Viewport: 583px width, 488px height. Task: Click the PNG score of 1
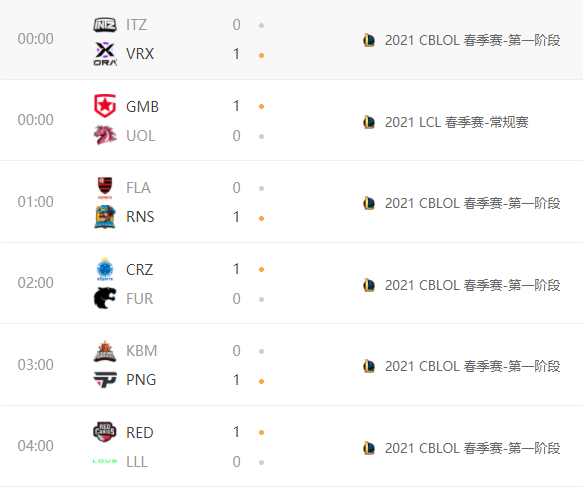click(x=236, y=380)
